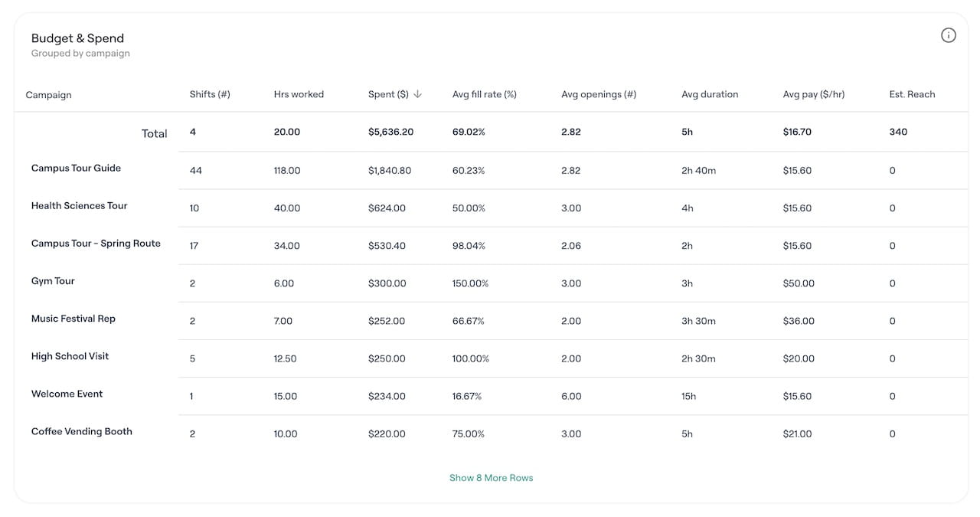Viewport: 980px width, 517px height.
Task: Select Campus Tour - Spring Route row
Action: click(x=96, y=244)
